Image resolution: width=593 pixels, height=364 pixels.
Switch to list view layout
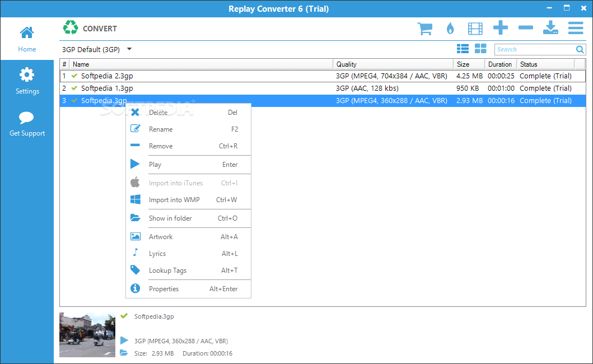coord(463,48)
